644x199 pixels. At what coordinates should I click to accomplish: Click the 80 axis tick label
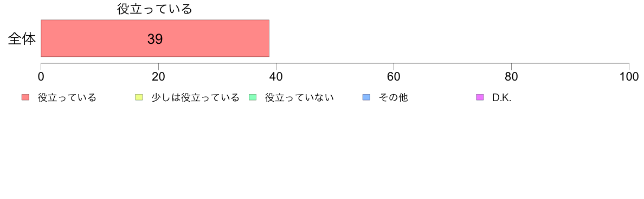click(511, 77)
